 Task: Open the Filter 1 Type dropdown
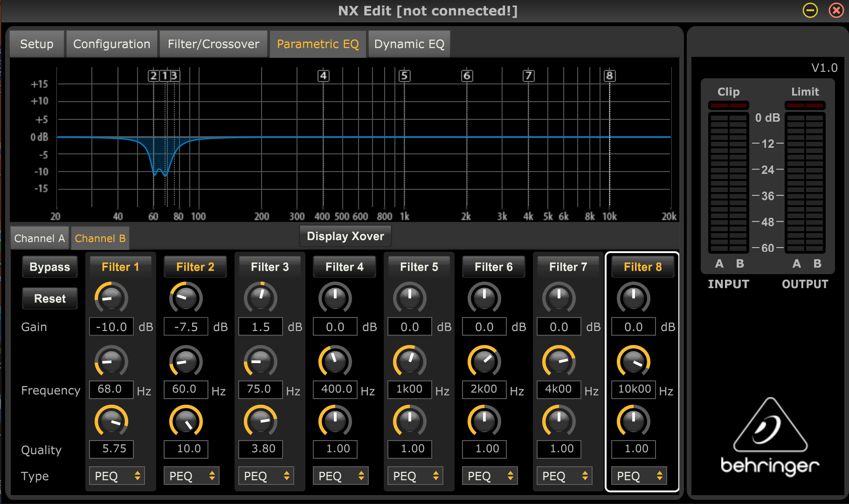(x=117, y=476)
